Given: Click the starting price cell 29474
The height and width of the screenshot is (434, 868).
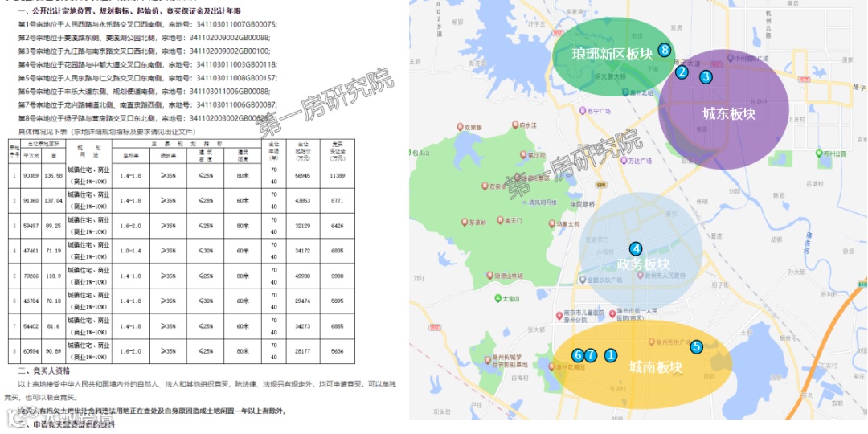Looking at the screenshot, I should tap(304, 301).
